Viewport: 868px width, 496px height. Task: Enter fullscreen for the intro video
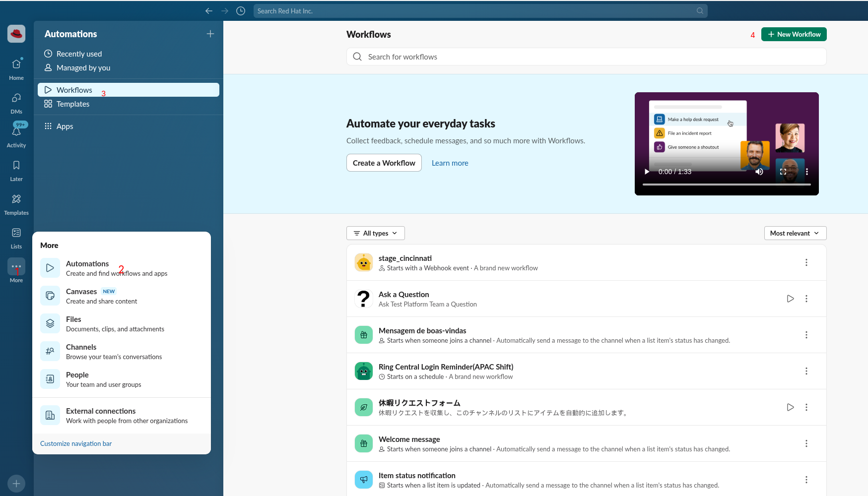point(783,172)
